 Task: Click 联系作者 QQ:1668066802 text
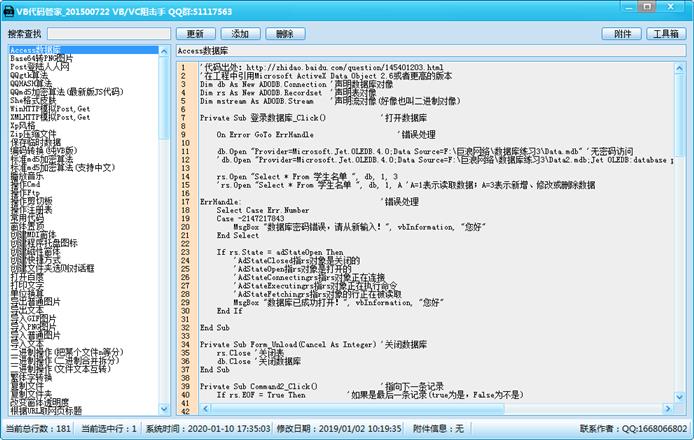pos(634,428)
